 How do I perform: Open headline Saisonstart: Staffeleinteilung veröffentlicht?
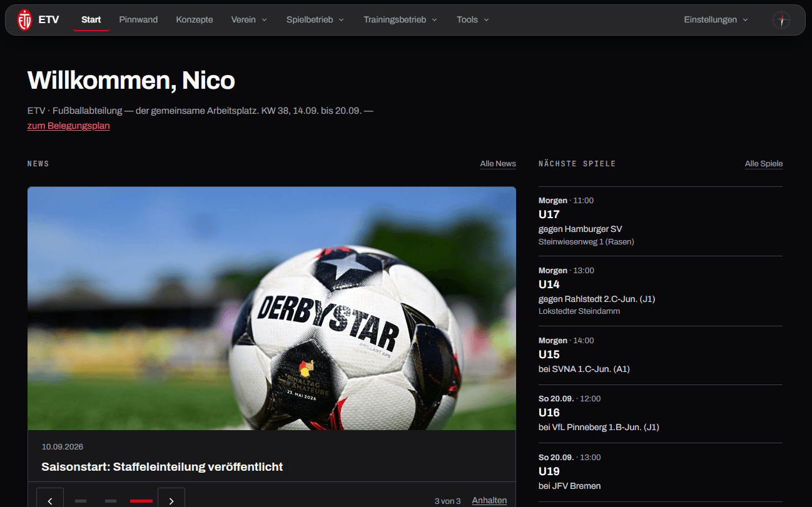click(x=162, y=467)
